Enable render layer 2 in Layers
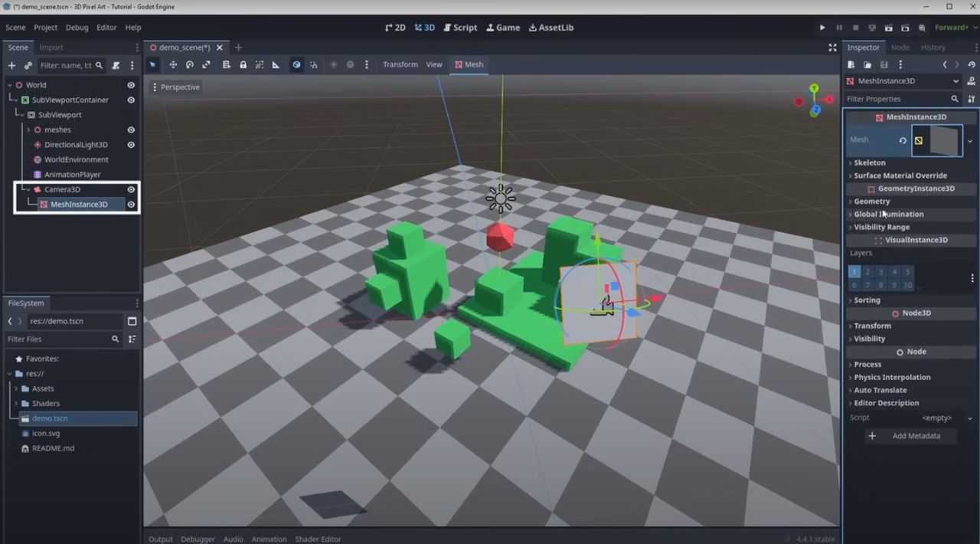 tap(867, 272)
